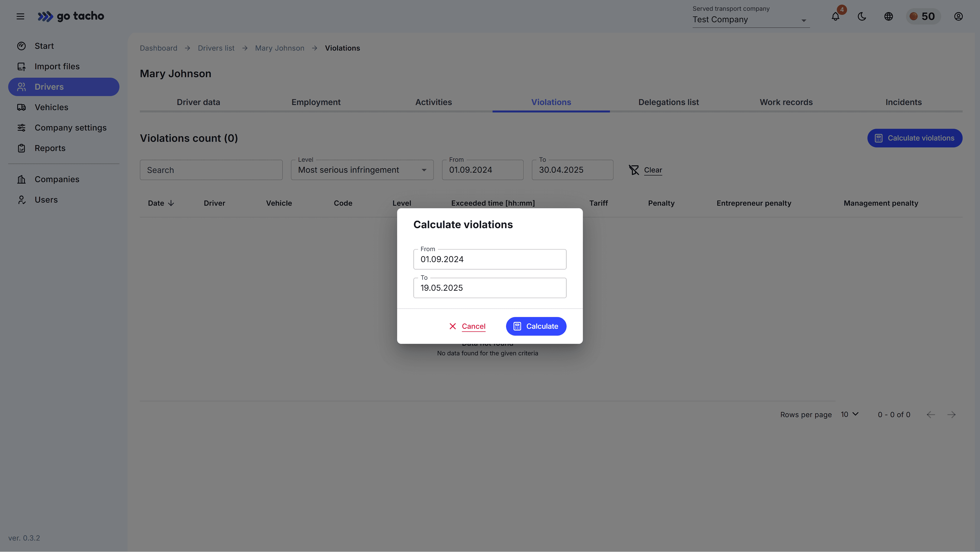The image size is (980, 552).
Task: Open Import files in sidebar
Action: 64,66
